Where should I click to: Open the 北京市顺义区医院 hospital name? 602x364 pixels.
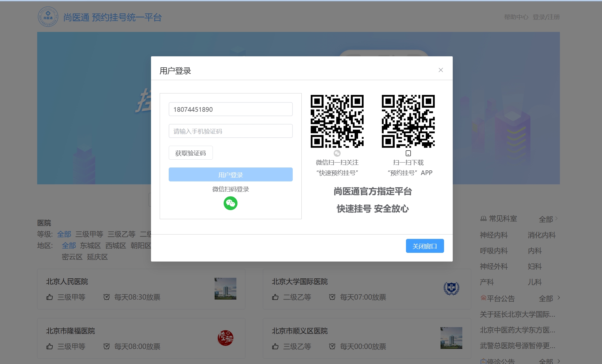point(300,331)
